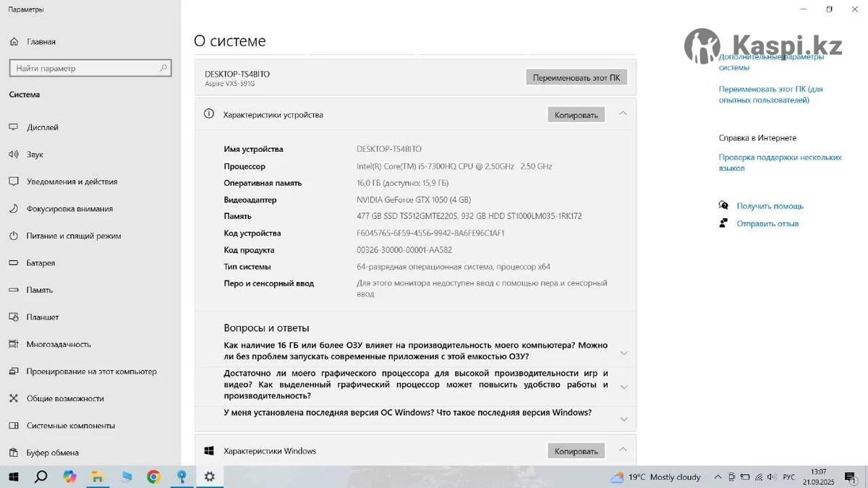Click the search magnifier on the taskbar

pyautogui.click(x=41, y=476)
